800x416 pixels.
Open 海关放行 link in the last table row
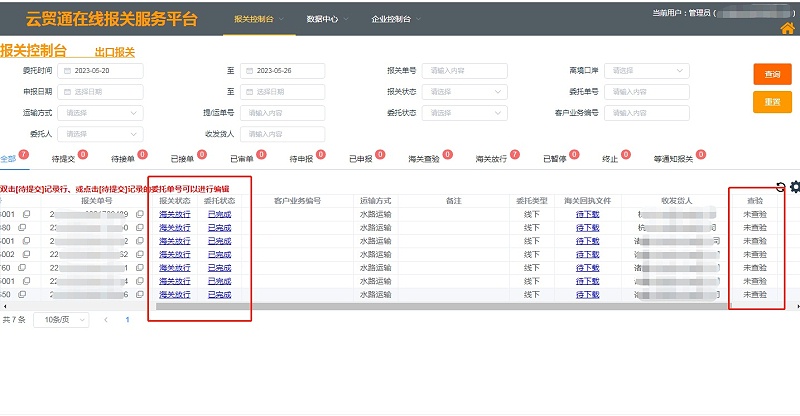click(175, 295)
